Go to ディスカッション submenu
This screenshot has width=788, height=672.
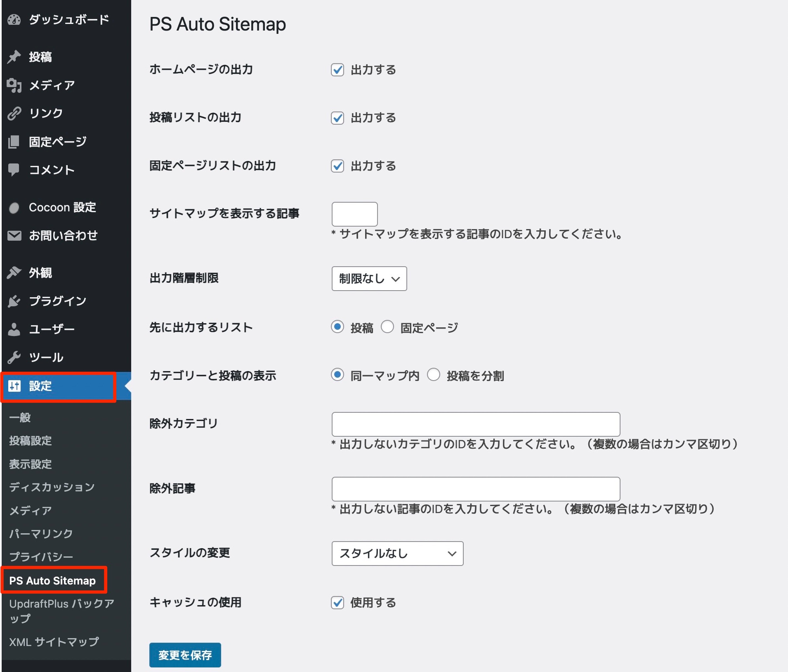point(52,487)
